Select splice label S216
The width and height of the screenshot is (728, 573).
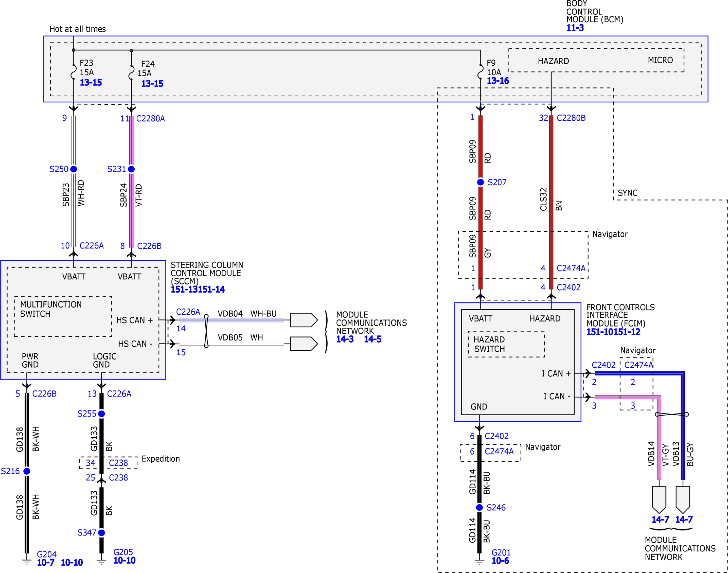tap(10, 471)
